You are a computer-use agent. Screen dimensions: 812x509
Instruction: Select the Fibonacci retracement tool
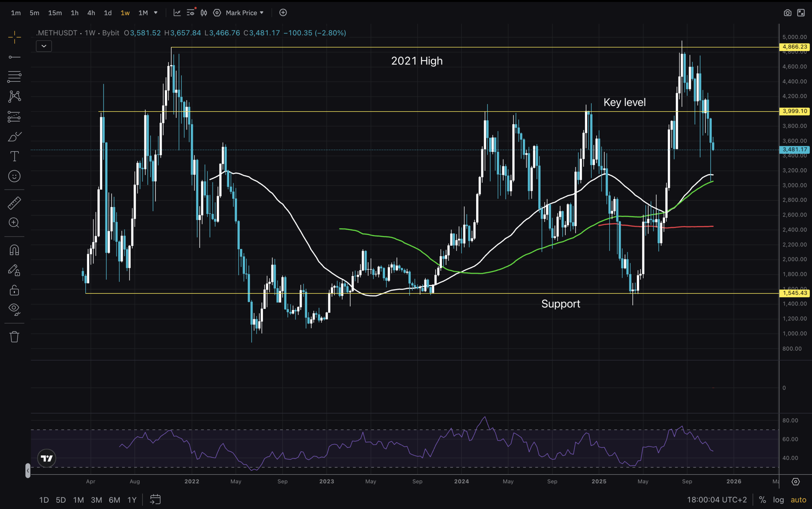tap(15, 77)
